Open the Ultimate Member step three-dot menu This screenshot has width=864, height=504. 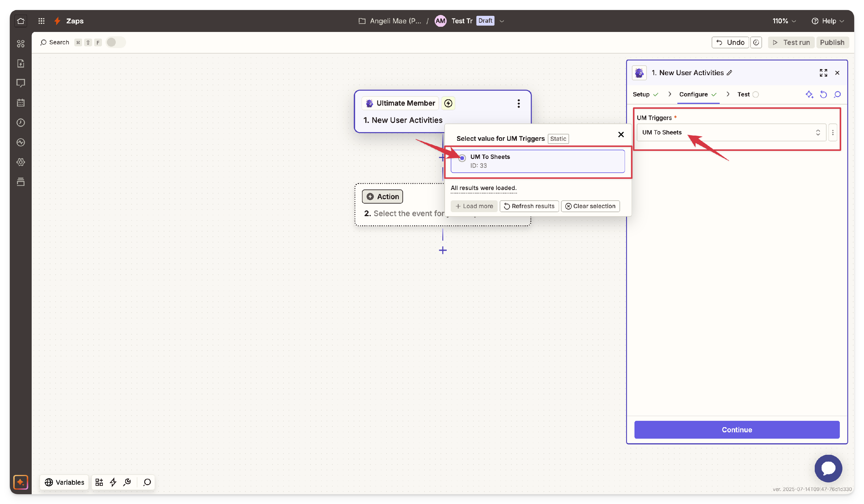518,103
